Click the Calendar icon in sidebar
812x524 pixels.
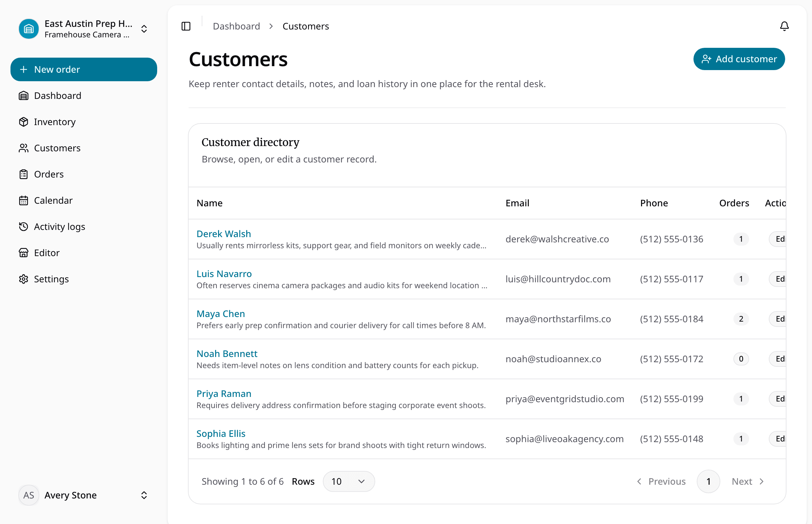[x=24, y=200]
